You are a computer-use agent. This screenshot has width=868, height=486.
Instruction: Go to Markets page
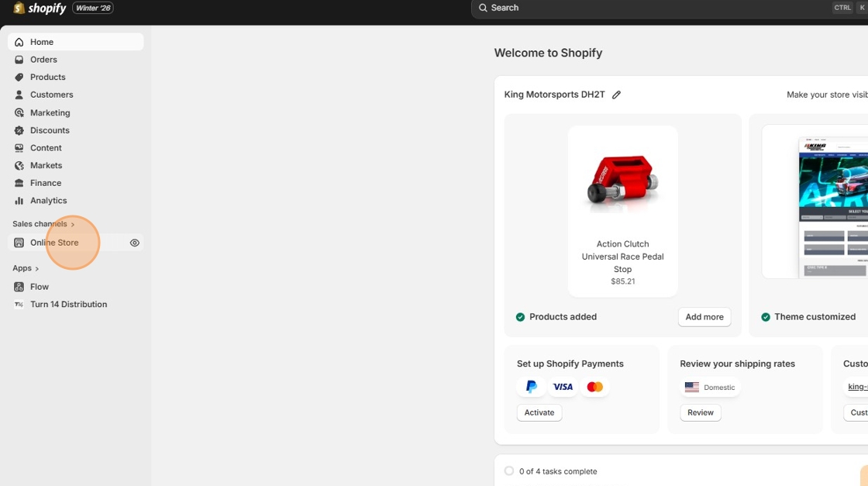click(76, 166)
